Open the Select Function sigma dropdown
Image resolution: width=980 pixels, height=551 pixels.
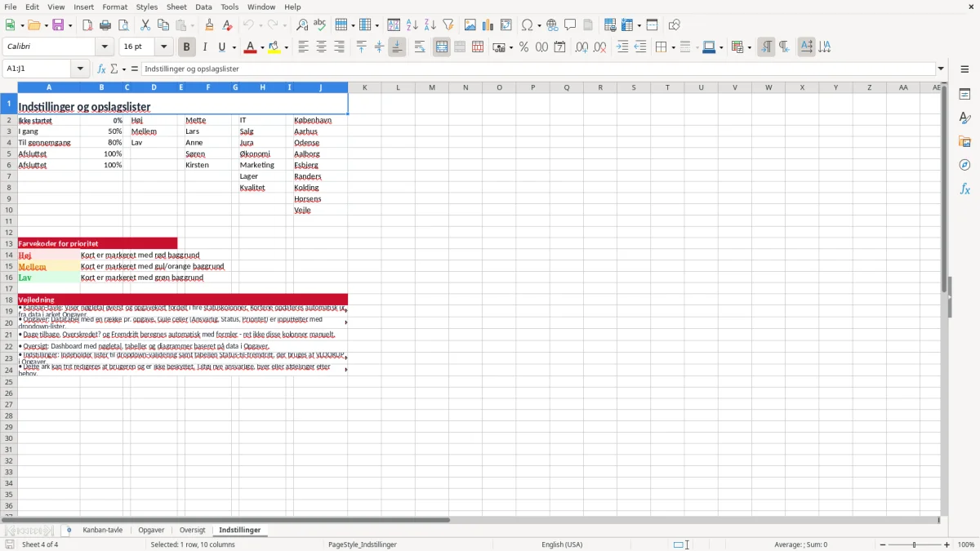coord(122,69)
